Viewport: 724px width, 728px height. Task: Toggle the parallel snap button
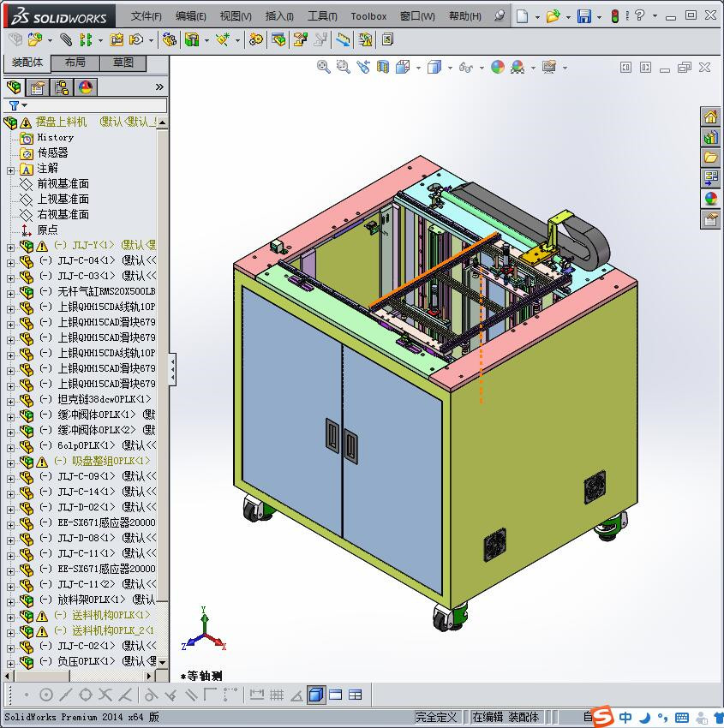pos(191,695)
